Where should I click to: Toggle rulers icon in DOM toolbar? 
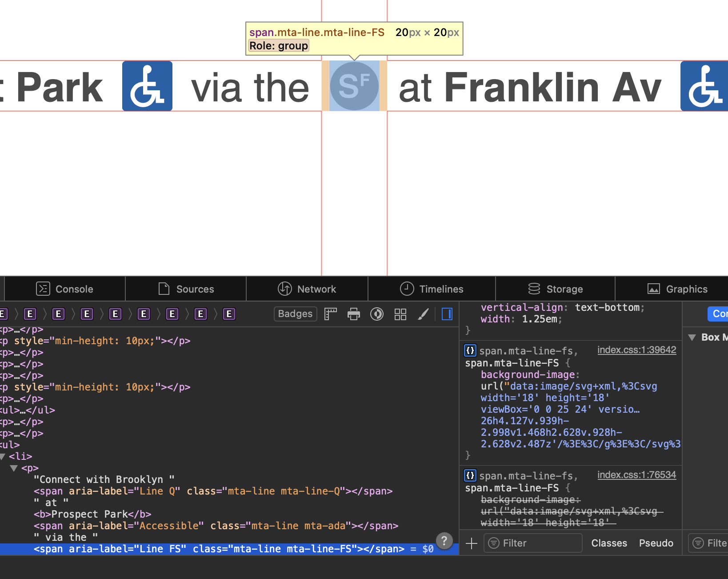pyautogui.click(x=331, y=314)
